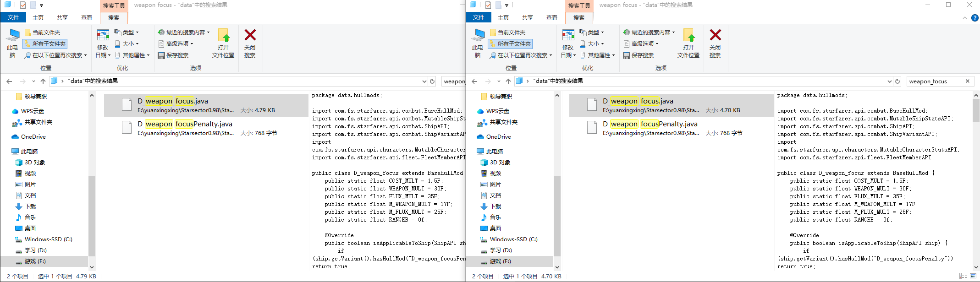Select All subfolders option in right window
The image size is (980, 282).
[x=510, y=44]
